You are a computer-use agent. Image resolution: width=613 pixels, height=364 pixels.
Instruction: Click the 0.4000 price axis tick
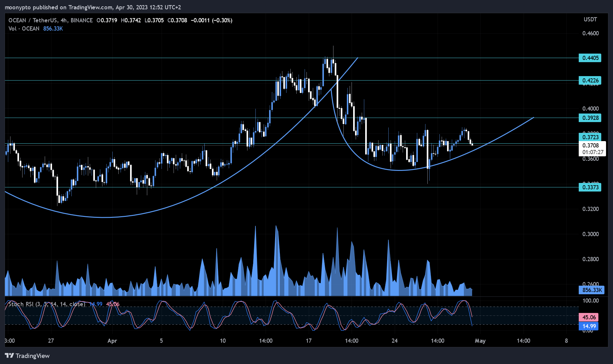tap(590, 108)
